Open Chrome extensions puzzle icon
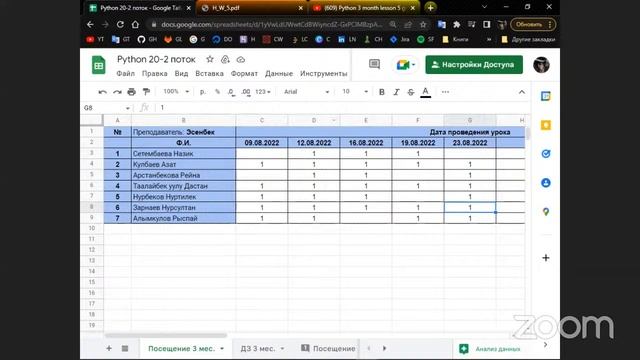The height and width of the screenshot is (360, 640). [x=456, y=24]
